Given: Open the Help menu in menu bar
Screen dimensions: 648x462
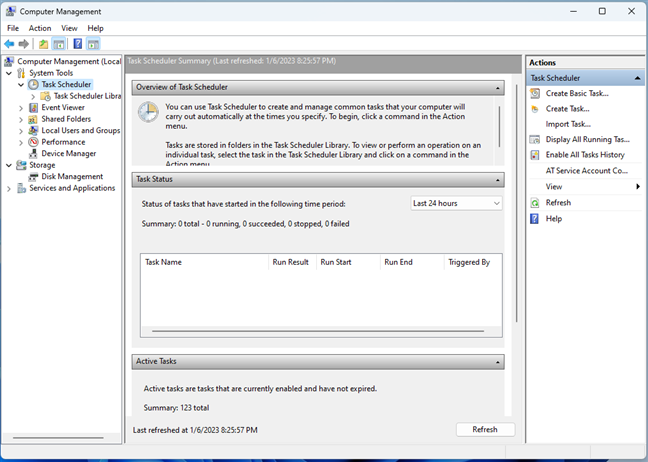Looking at the screenshot, I should [x=95, y=28].
